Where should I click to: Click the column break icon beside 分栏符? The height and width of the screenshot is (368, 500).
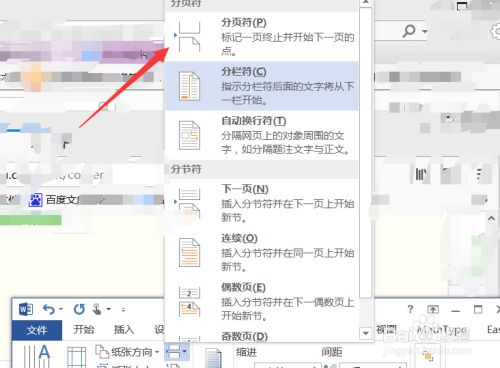pyautogui.click(x=189, y=86)
